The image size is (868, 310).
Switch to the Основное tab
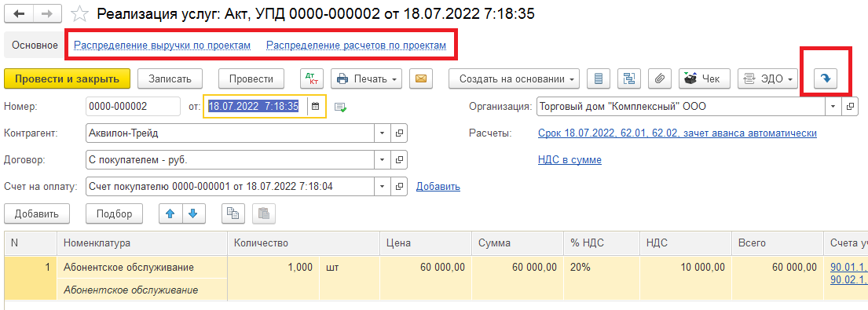(x=35, y=46)
